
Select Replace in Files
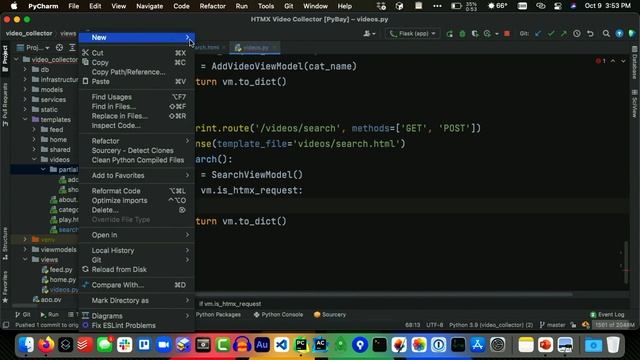pos(136,116)
